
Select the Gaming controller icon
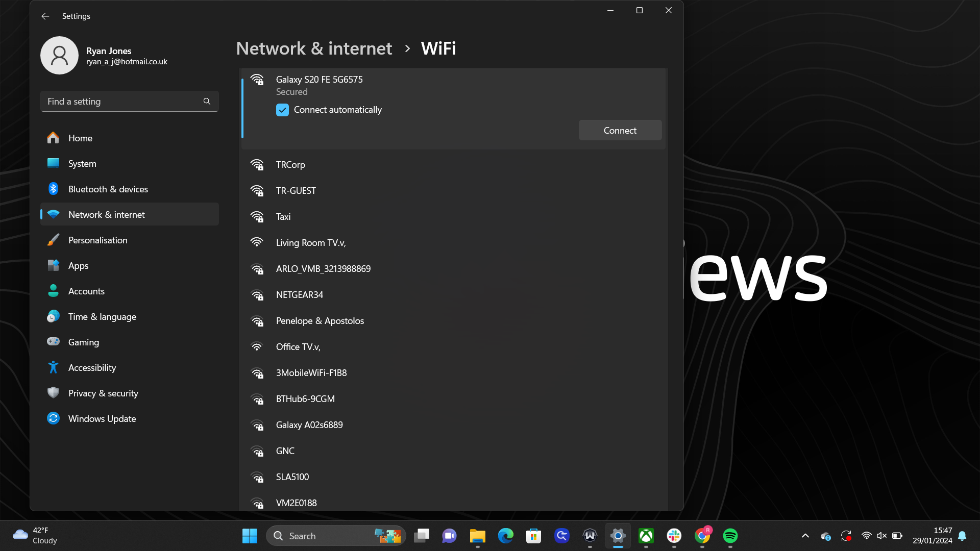tap(54, 342)
